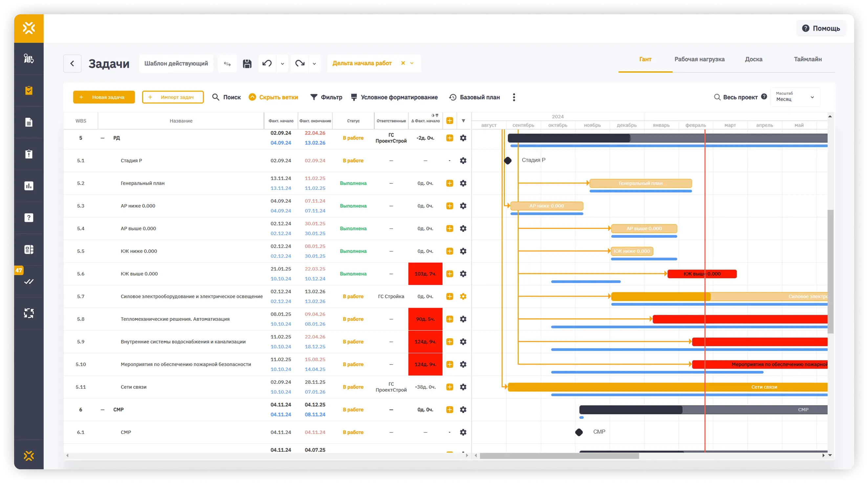Expand the undo history chevron
This screenshot has height=483, width=868.
click(282, 63)
